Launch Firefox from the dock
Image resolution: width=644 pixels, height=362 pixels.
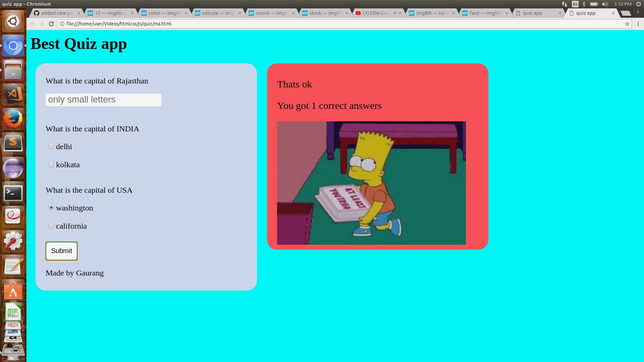click(13, 119)
